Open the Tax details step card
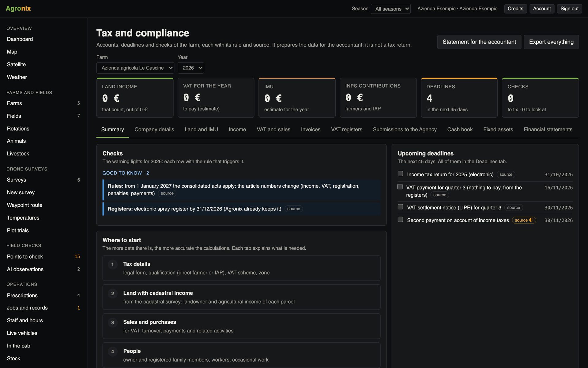Screen dimensions: 588x368 tap(241, 268)
